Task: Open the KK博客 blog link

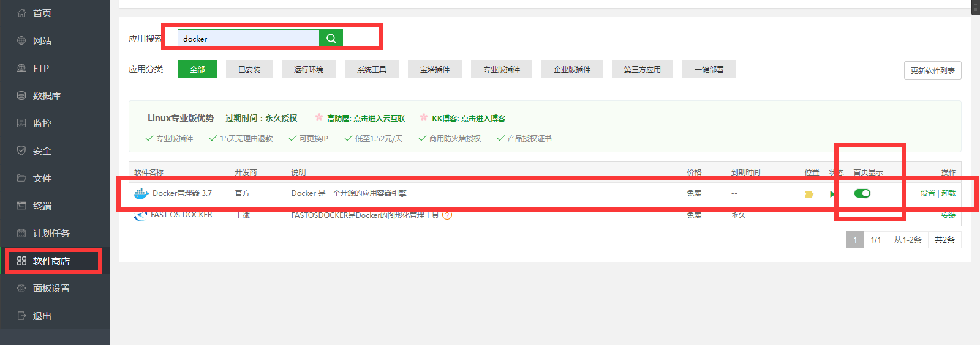Action: coord(469,119)
